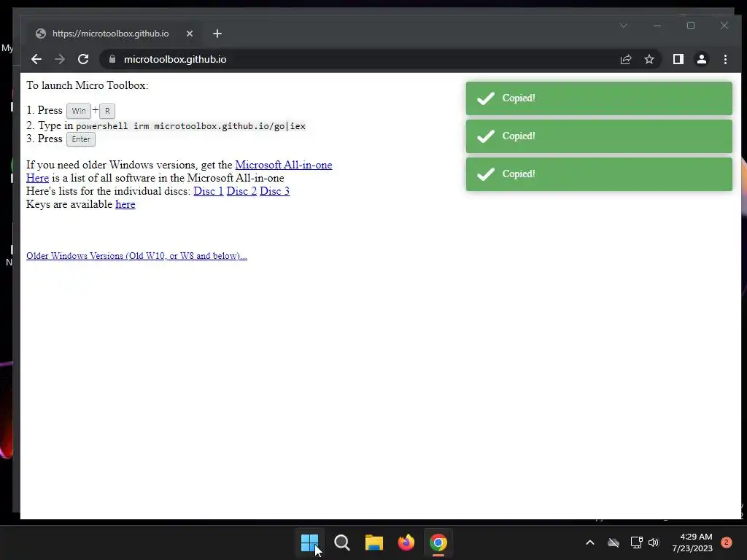
Task: Click the Enter key button
Action: (x=81, y=139)
